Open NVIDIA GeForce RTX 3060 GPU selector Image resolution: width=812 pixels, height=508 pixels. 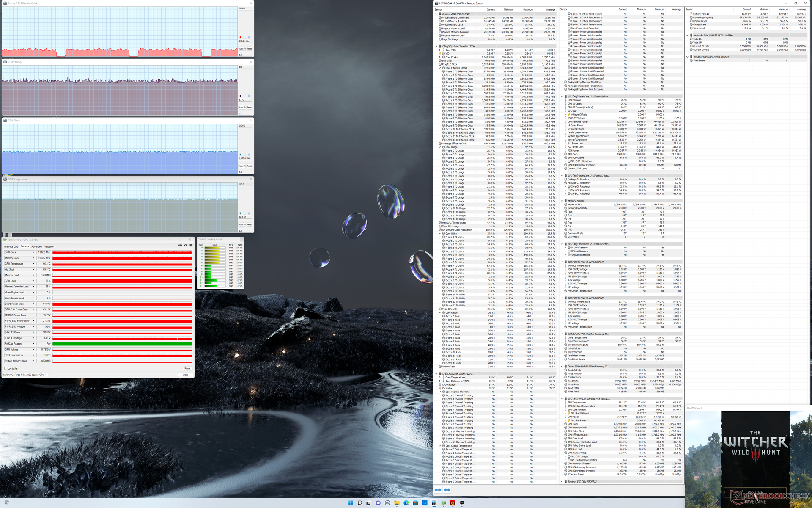(25, 375)
